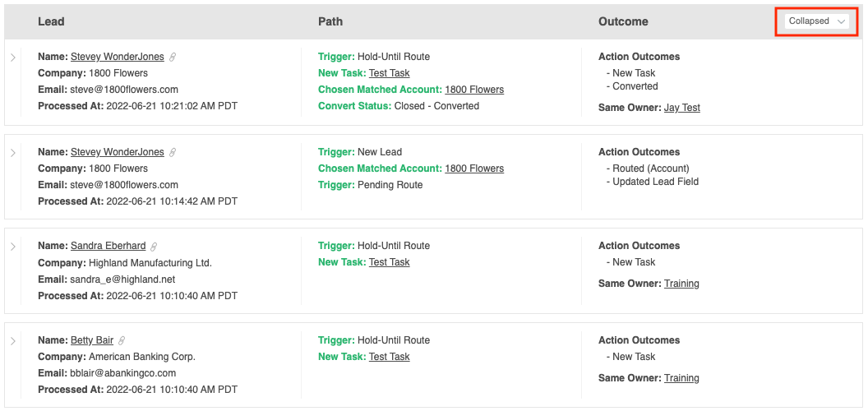The image size is (868, 411).
Task: Click the Path column header
Action: [330, 21]
